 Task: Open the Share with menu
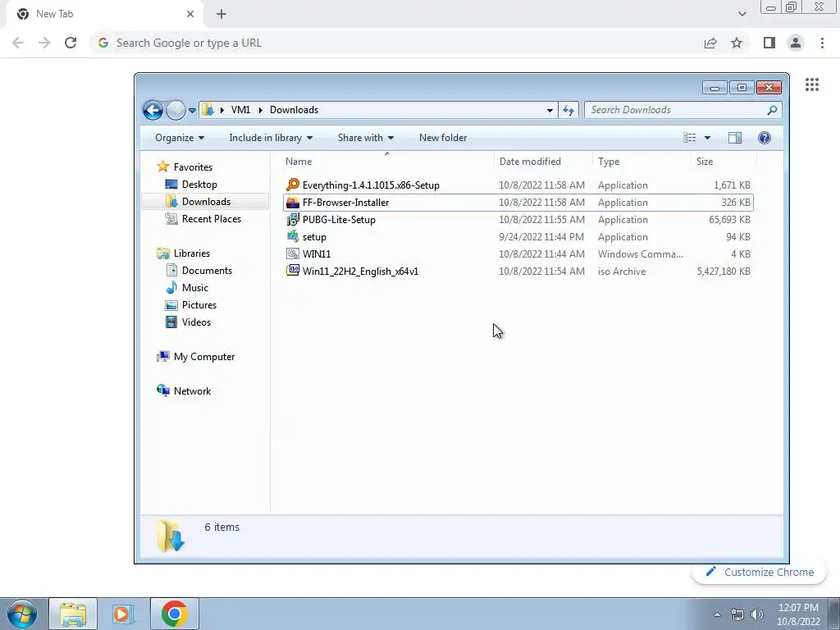click(x=365, y=138)
